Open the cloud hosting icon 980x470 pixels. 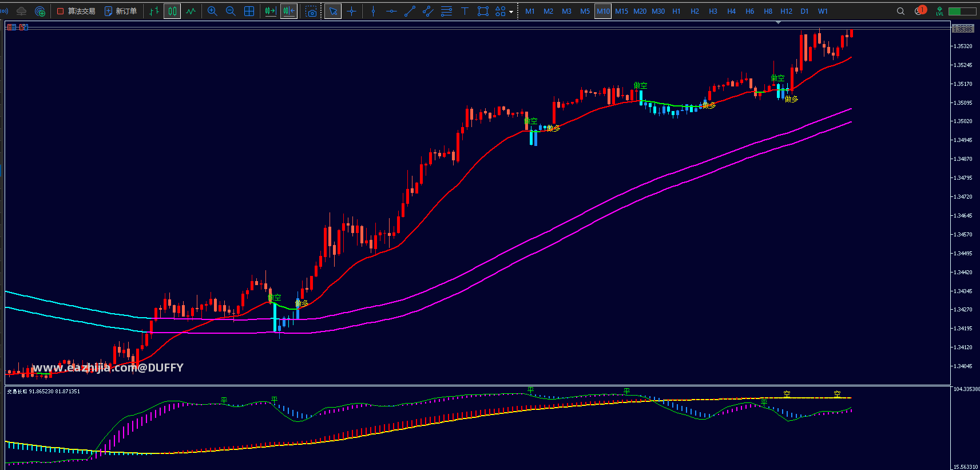(x=22, y=11)
